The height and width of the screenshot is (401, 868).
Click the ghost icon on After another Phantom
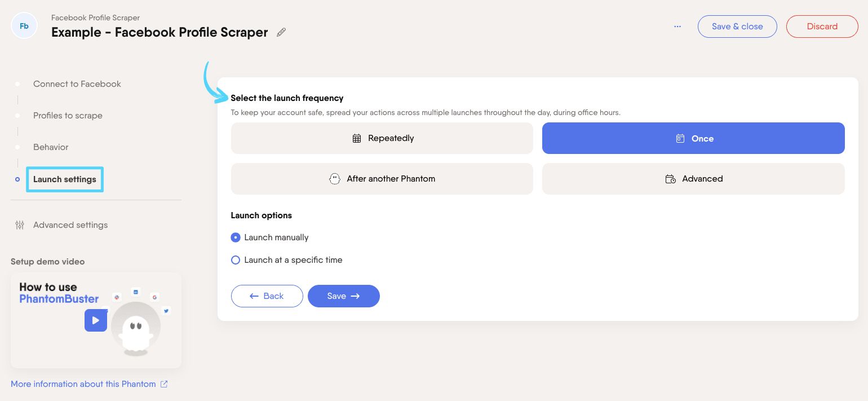(x=335, y=179)
